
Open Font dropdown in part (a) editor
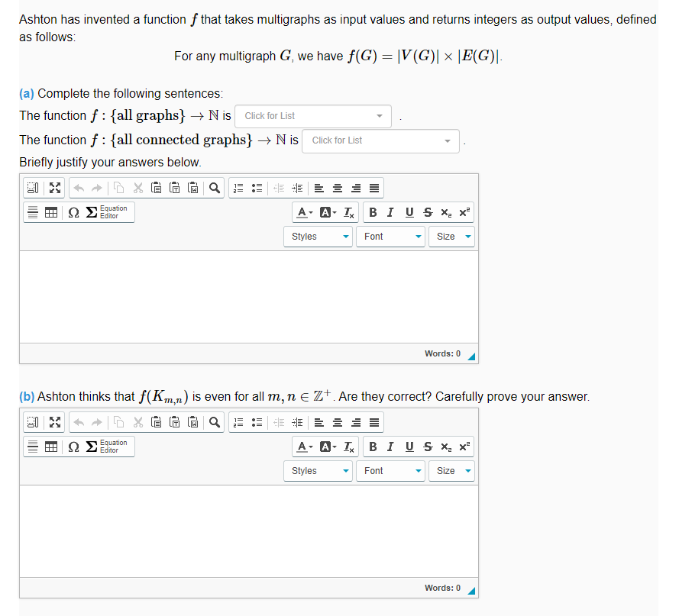pos(390,237)
